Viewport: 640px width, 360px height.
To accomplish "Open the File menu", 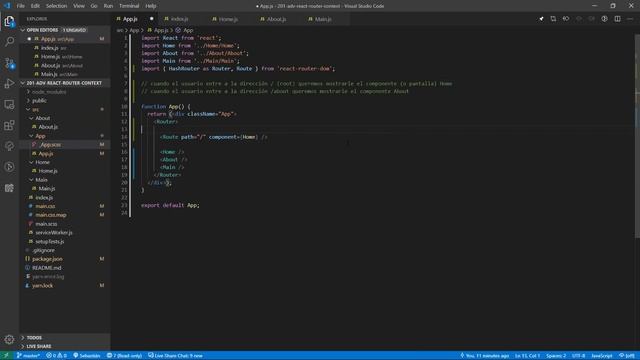I will [20, 6].
